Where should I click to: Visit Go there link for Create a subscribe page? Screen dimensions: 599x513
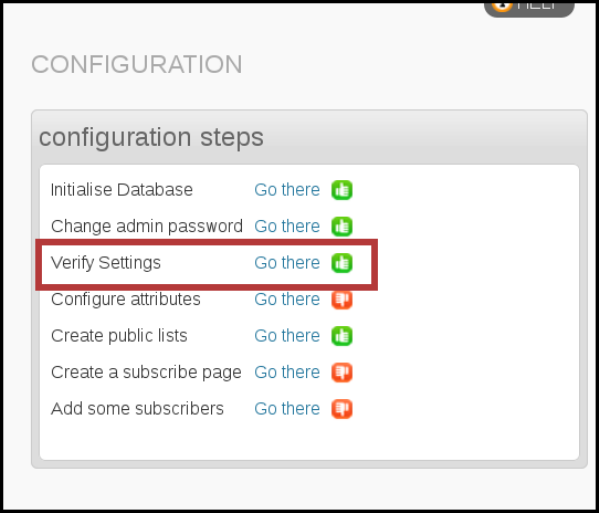point(287,372)
